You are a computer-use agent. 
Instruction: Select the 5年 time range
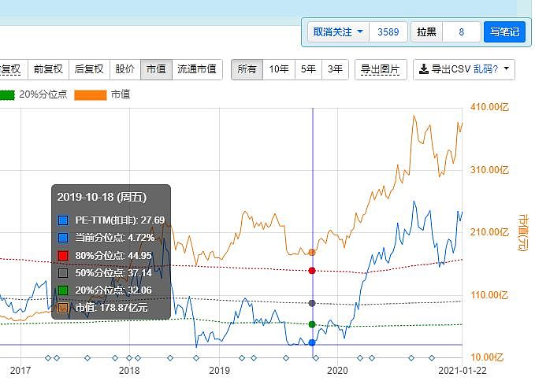pyautogui.click(x=308, y=69)
